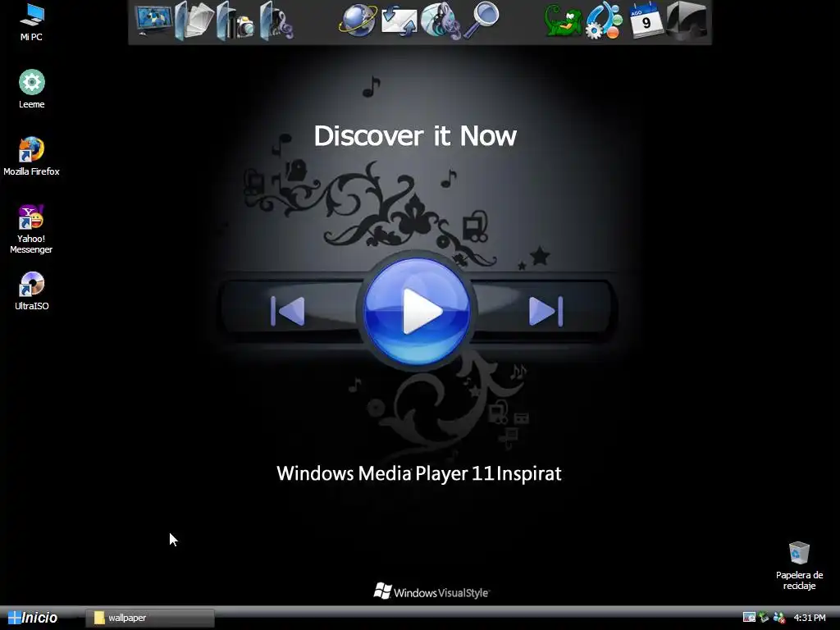Click the magnifying glass search dock icon

coord(481,21)
